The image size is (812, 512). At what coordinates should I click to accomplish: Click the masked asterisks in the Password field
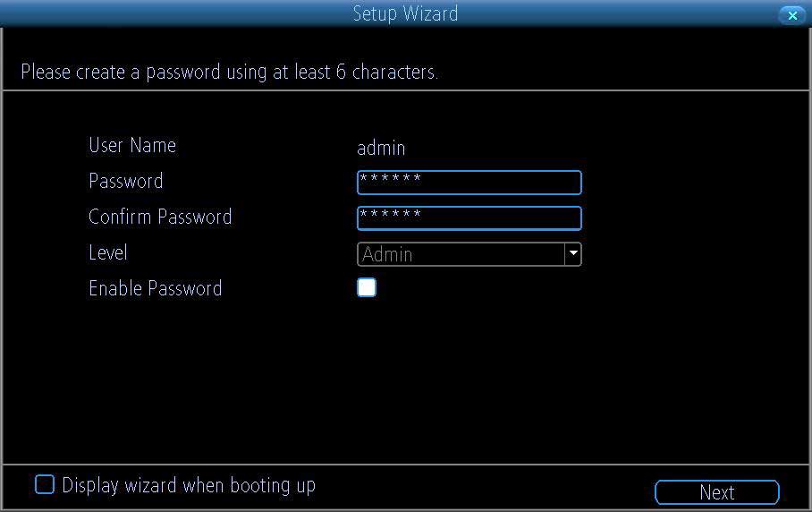point(390,180)
